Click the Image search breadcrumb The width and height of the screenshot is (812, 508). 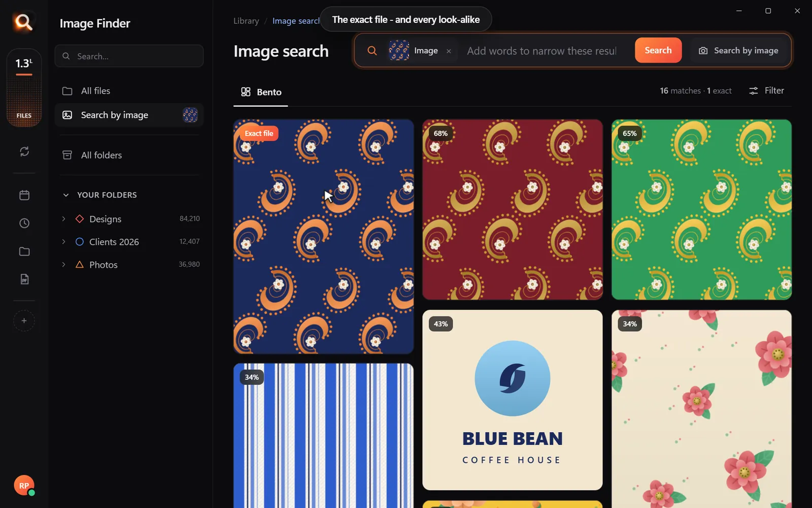[x=296, y=21]
